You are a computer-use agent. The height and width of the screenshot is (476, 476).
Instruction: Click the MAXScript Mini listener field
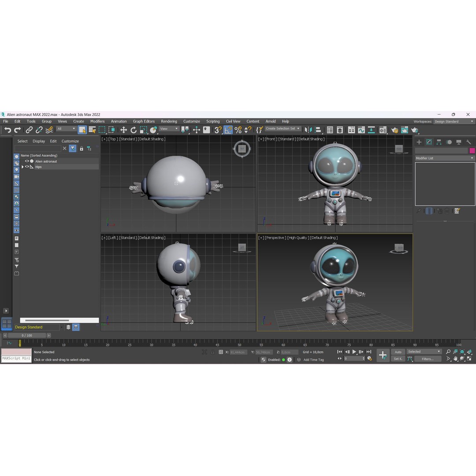tap(16, 358)
